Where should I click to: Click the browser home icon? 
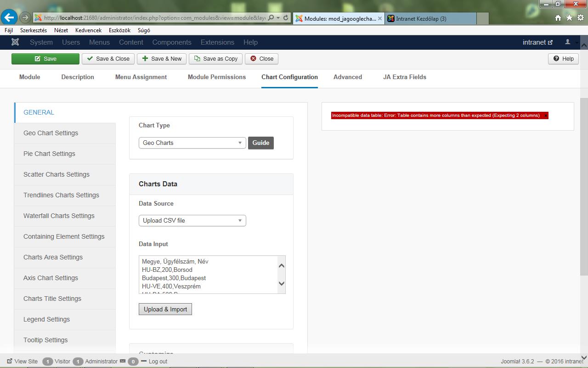point(558,18)
